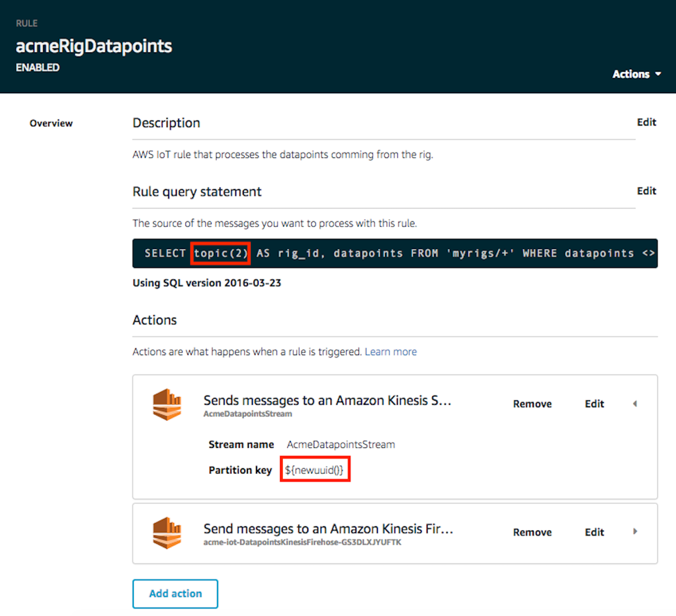Open the Learn more link
Viewport: 676px width, 616px height.
tap(390, 352)
